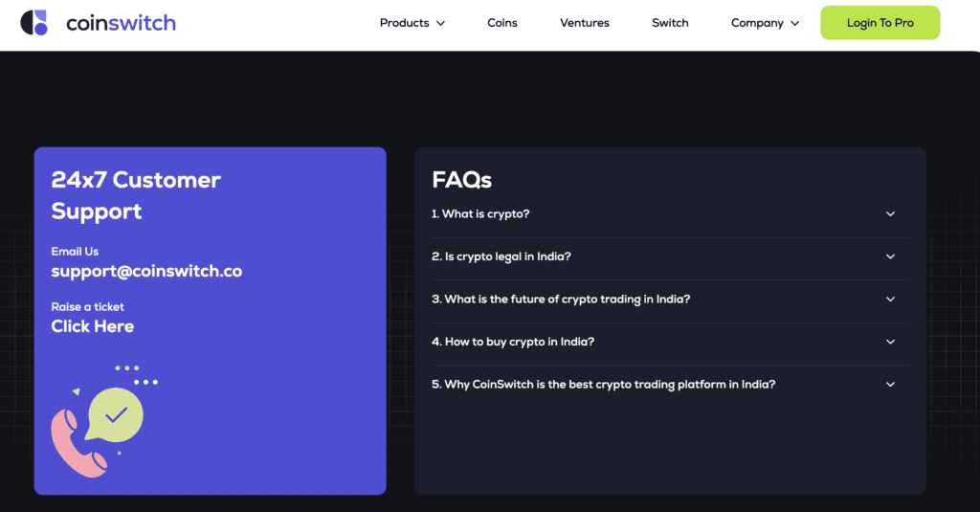This screenshot has width=980, height=512.
Task: Click Here to raise a ticket
Action: coord(93,326)
